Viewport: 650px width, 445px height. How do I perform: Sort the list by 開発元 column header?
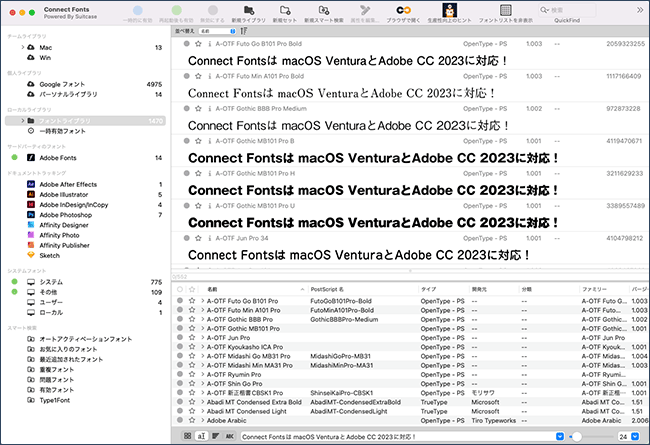pos(478,289)
